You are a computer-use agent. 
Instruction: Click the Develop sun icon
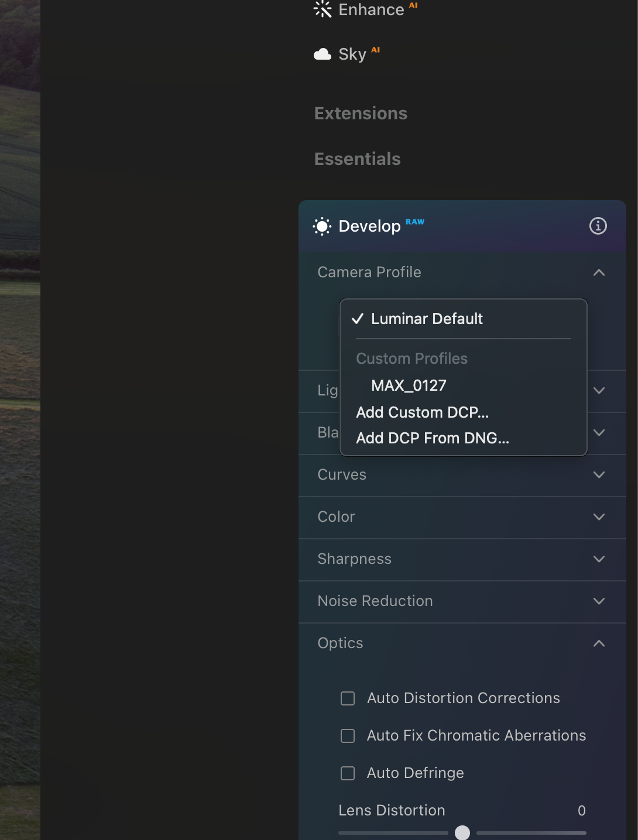coord(322,226)
